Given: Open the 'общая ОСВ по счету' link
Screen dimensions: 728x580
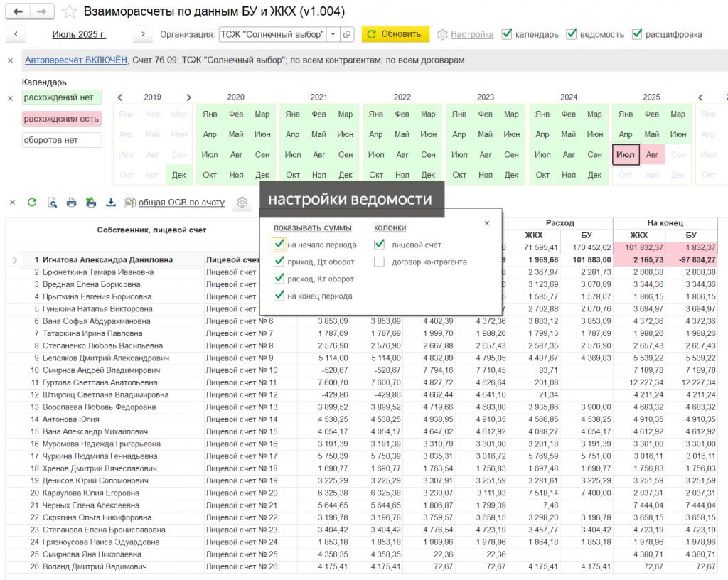Looking at the screenshot, I should [x=181, y=203].
